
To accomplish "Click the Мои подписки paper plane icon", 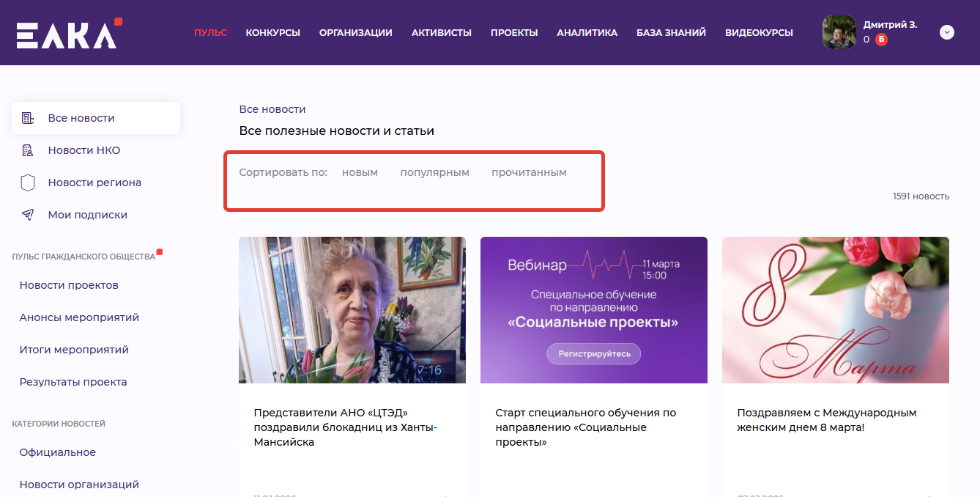I will (28, 215).
